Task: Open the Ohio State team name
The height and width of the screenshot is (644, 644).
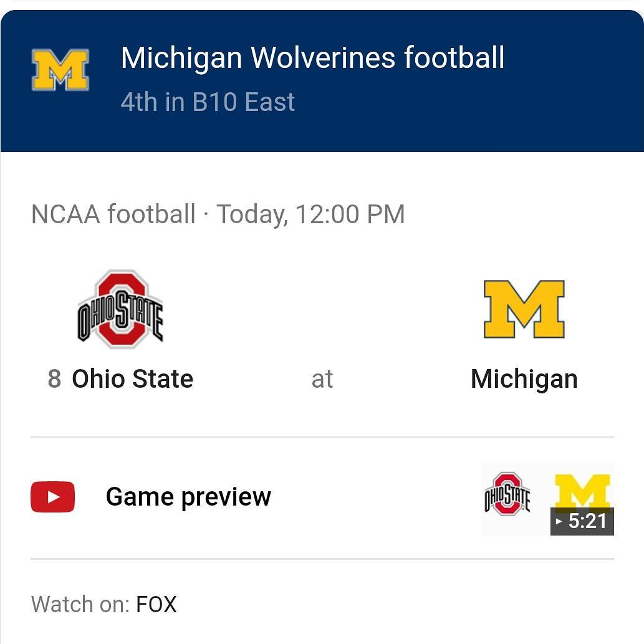Action: tap(132, 378)
